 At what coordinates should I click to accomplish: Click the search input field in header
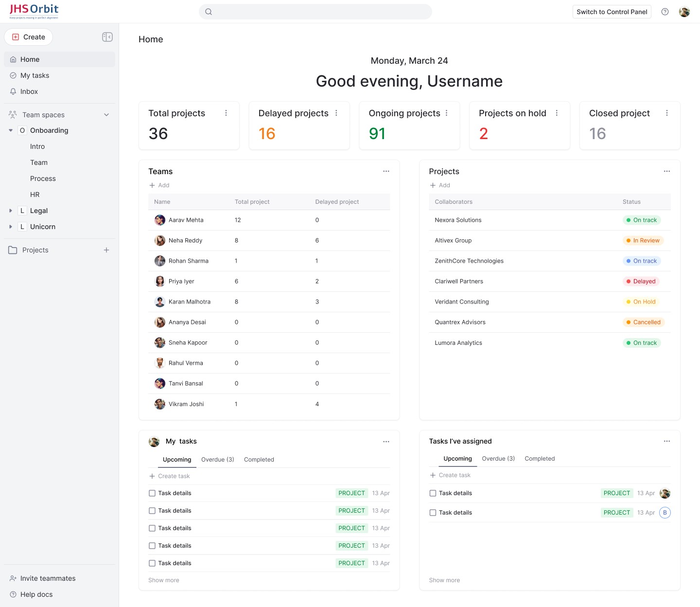[315, 12]
